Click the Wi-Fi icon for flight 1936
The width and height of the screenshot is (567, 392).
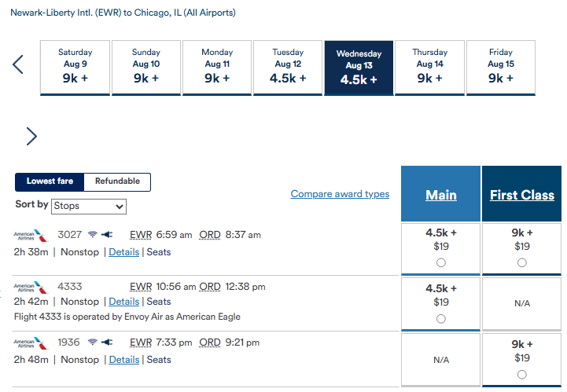coord(93,342)
